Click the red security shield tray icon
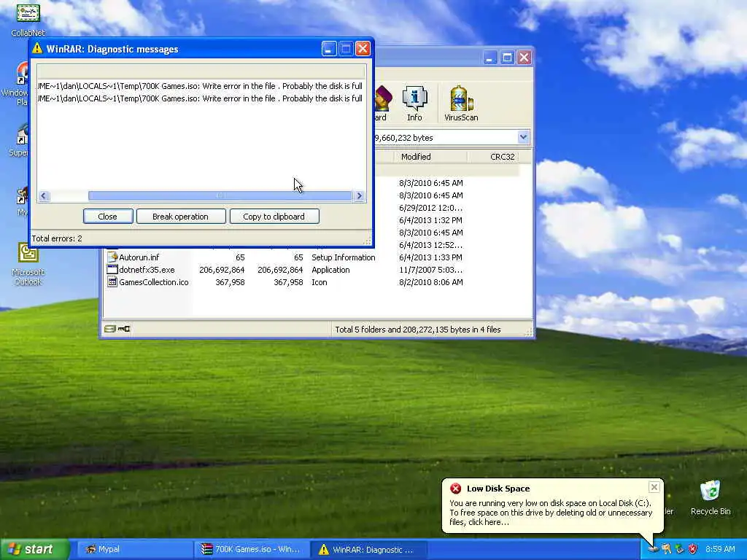This screenshot has height=560, width=747. [693, 550]
